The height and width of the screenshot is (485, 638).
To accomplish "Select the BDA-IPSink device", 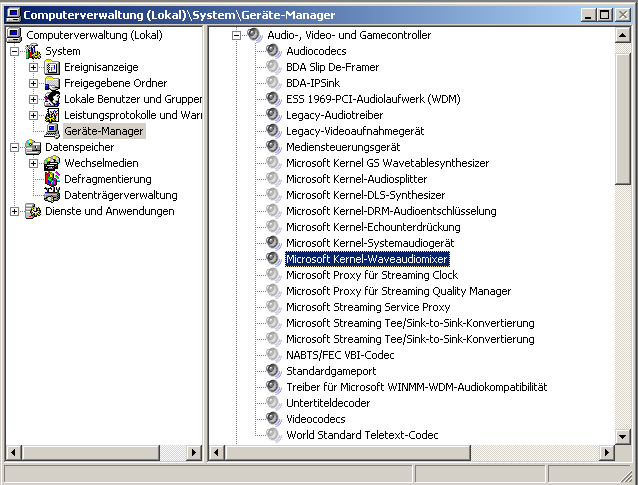I will pos(313,83).
